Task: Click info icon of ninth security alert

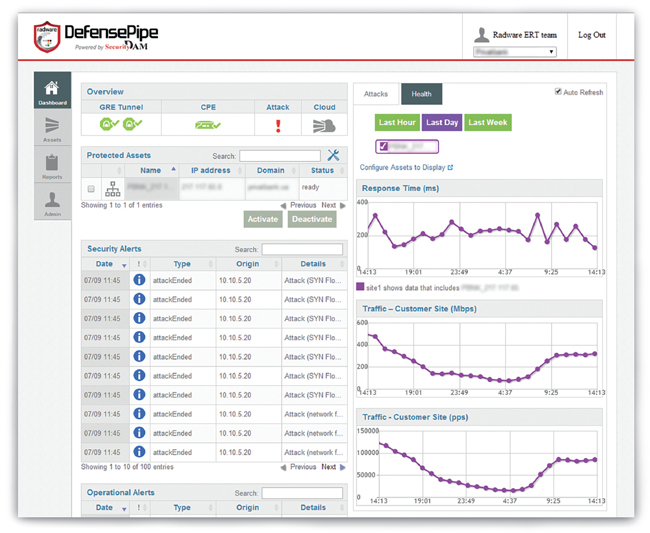Action: pos(139,432)
